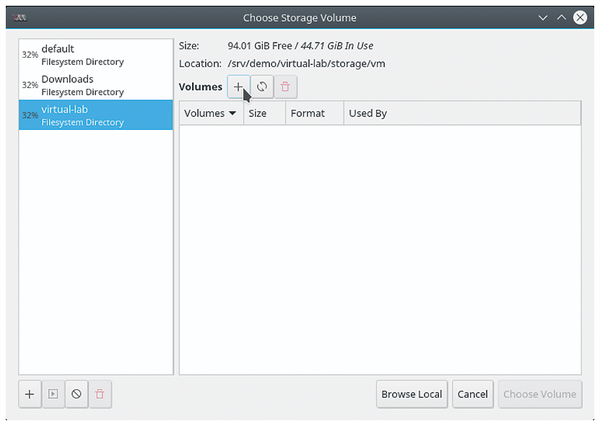The height and width of the screenshot is (426, 600).
Task: Add a new storage pool
Action: pos(30,394)
